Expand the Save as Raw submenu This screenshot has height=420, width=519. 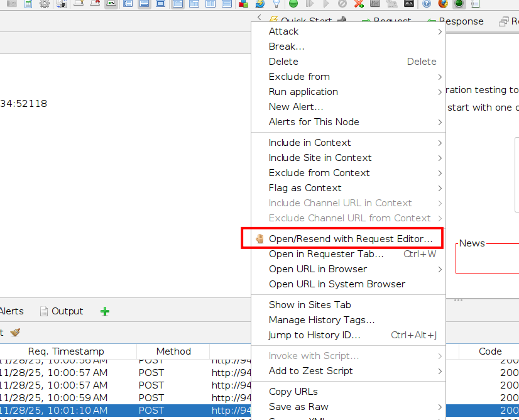[x=439, y=407]
